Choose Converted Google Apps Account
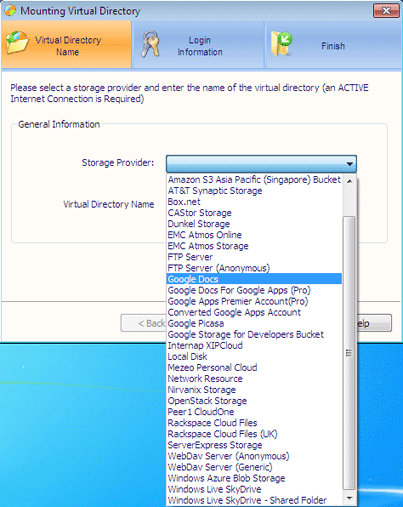Screen dimensions: 403x507 [x=254, y=312]
